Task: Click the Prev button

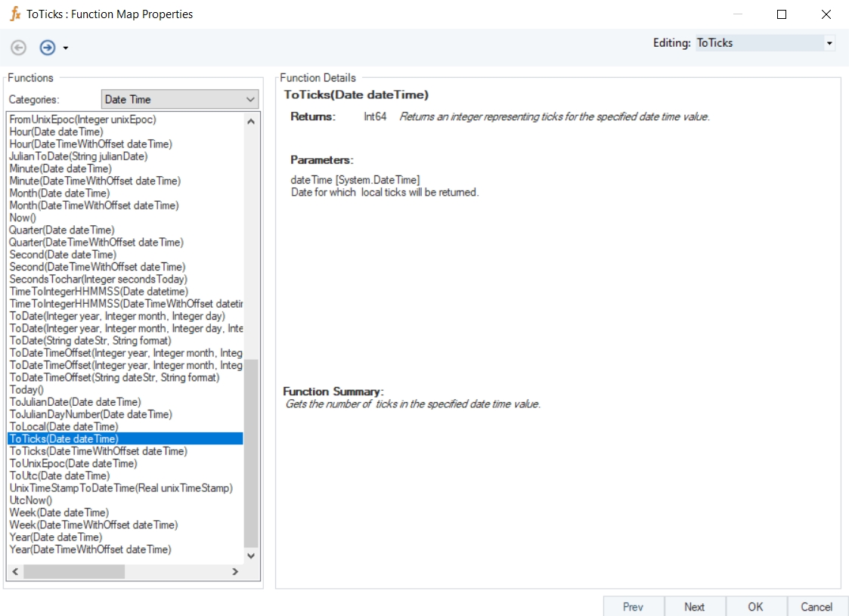Action: coord(633,606)
